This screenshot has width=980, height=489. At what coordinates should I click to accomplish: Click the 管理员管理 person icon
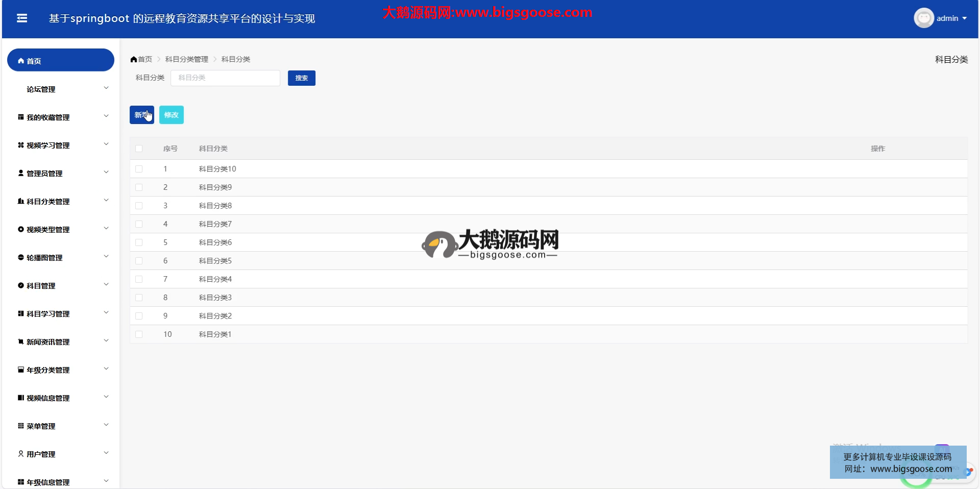pyautogui.click(x=21, y=173)
